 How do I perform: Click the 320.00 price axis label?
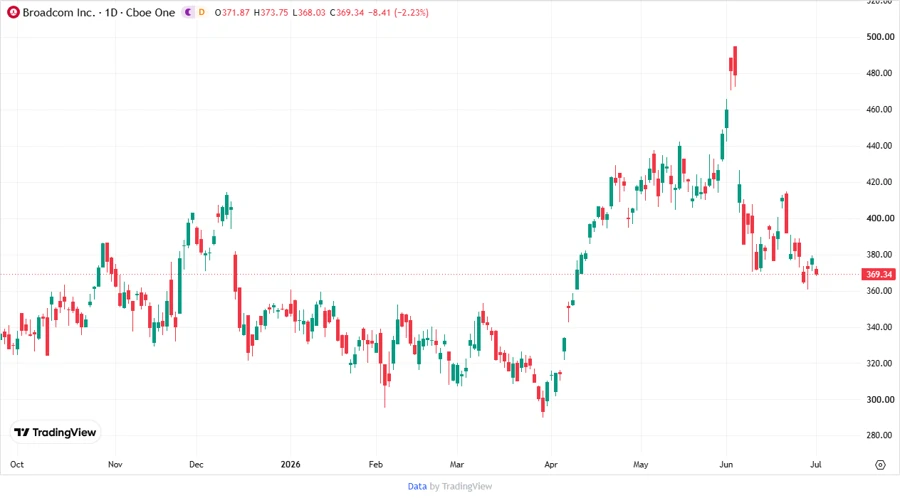[x=880, y=363]
